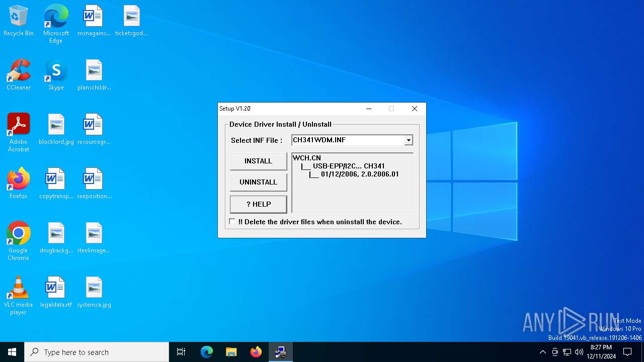Click the Setup installer taskbar icon
Viewport: 644px width, 362px height.
281,352
